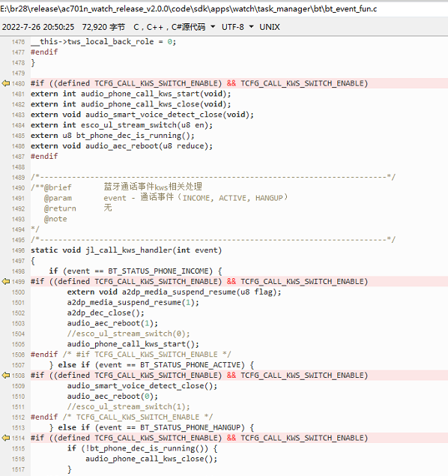Click the diff arrow marker at line 1480
The width and height of the screenshot is (448, 476).
point(6,83)
